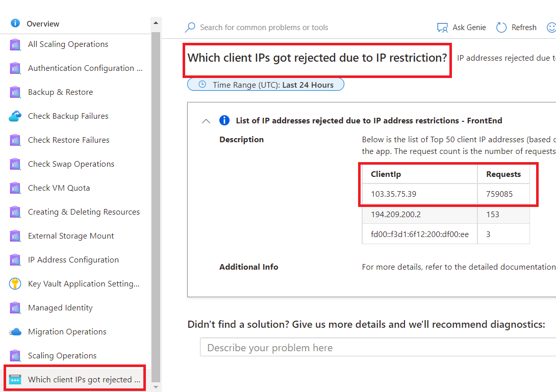The height and width of the screenshot is (392, 556).
Task: Click the smiley feedback icon top right
Action: click(x=552, y=27)
